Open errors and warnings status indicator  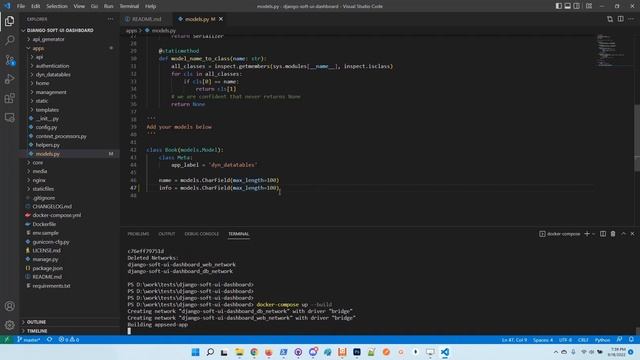[69, 340]
